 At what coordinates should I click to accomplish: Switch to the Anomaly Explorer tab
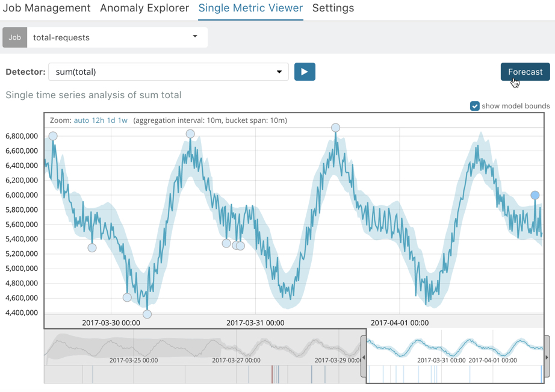coord(144,8)
